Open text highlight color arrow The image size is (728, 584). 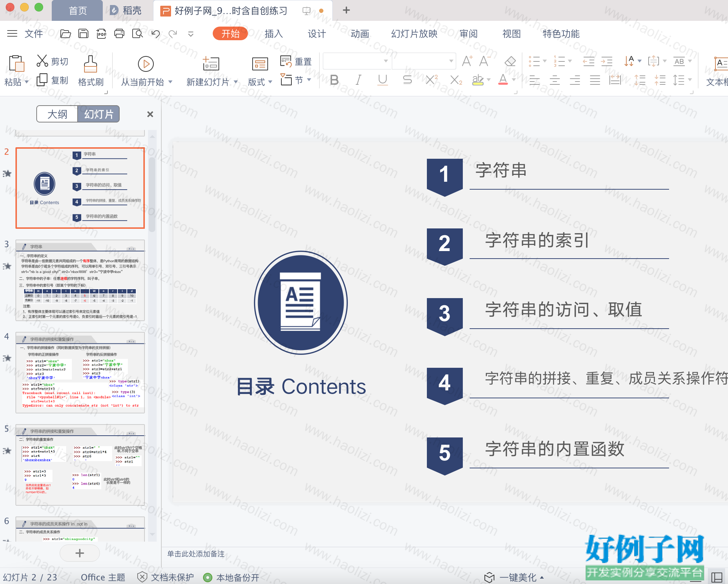click(x=488, y=80)
